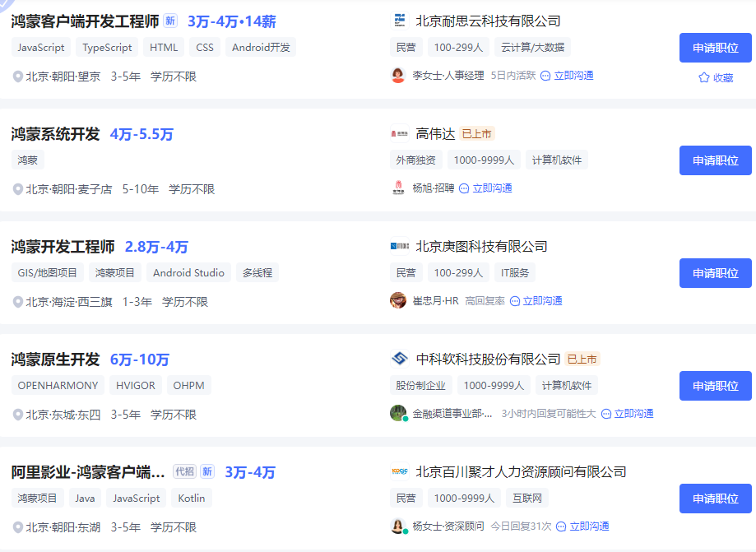Open job title 鸿蒙原生开发
756x552 pixels.
[55, 359]
